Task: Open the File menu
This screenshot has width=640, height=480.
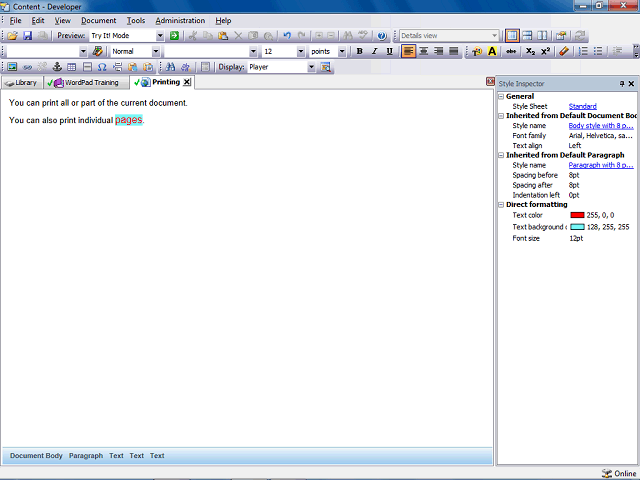Action: point(16,20)
